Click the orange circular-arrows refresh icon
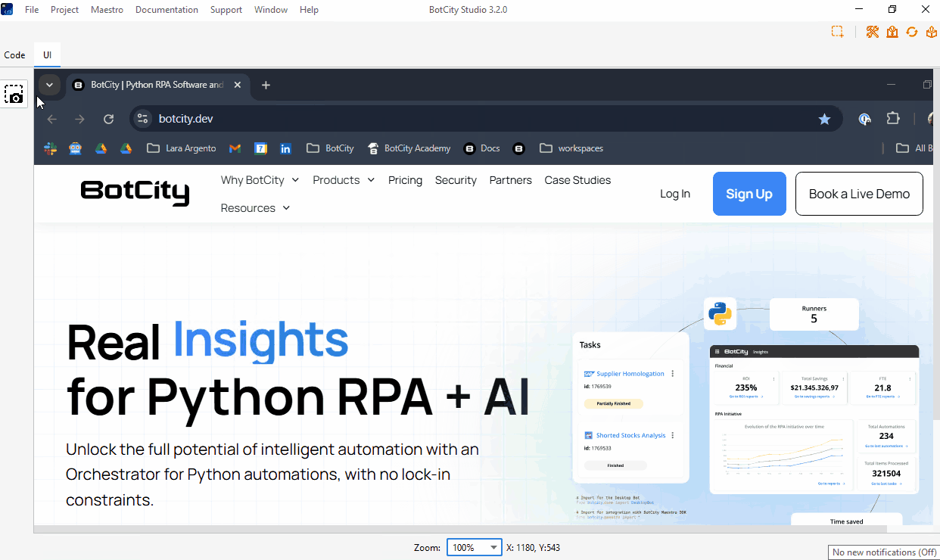940x560 pixels. (912, 32)
